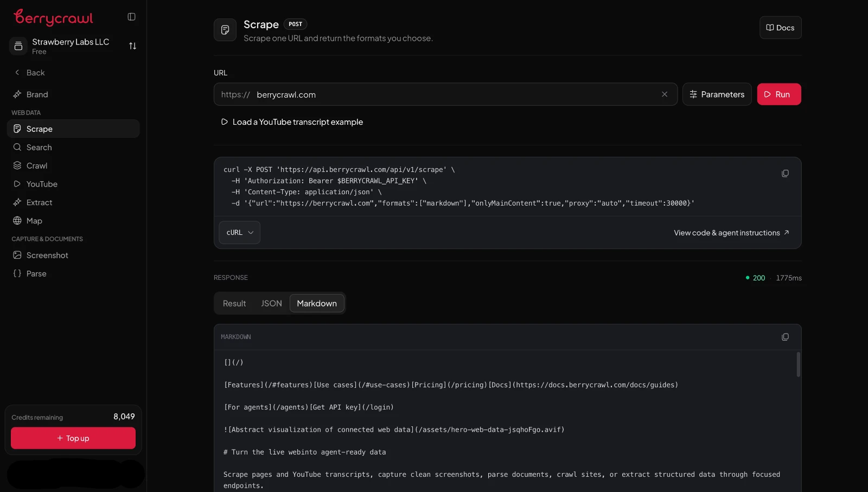Click the Parse braces icon

(x=17, y=274)
